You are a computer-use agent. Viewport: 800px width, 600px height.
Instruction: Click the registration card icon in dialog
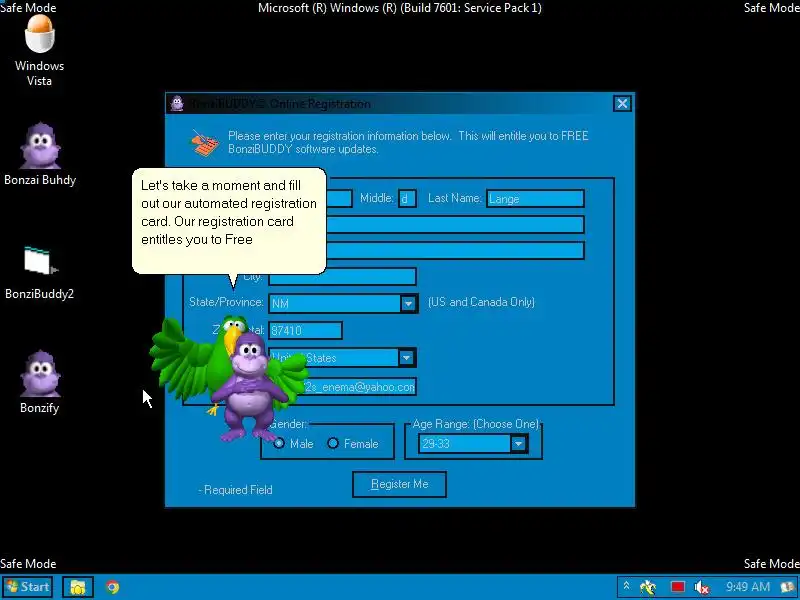click(x=205, y=143)
